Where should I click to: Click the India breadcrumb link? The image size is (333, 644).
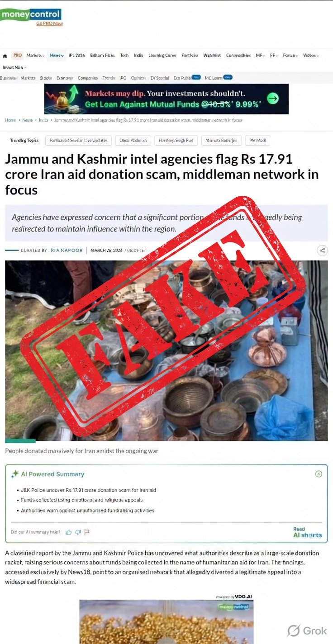click(x=43, y=120)
